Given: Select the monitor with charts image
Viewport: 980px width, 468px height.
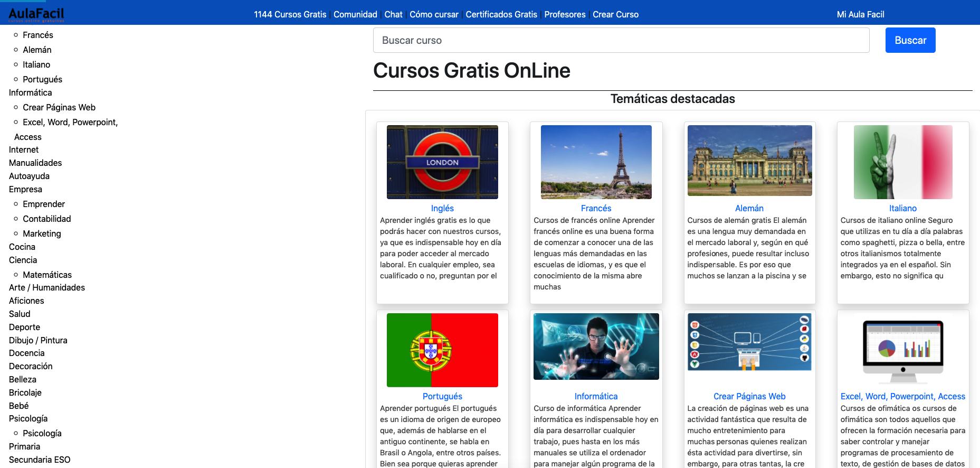Looking at the screenshot, I should 903,350.
